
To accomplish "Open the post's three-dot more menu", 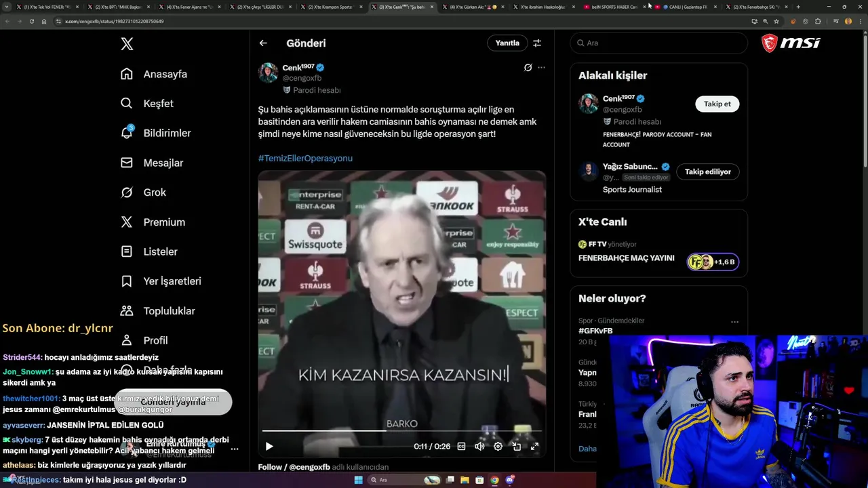I will tap(541, 68).
